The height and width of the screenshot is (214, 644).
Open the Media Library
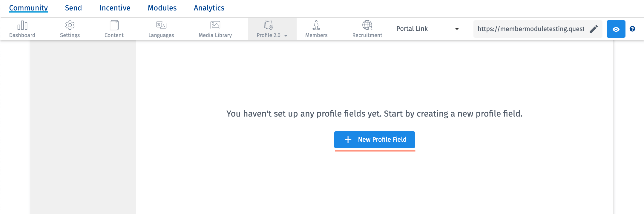(215, 29)
